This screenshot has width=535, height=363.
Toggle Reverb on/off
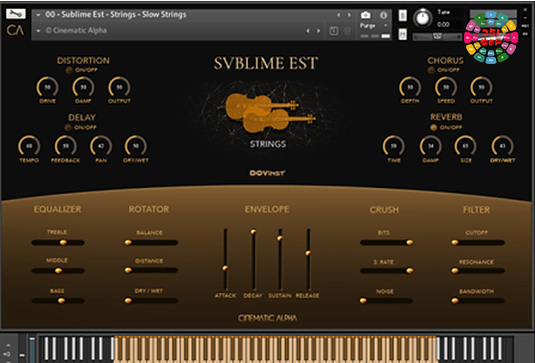(x=433, y=128)
